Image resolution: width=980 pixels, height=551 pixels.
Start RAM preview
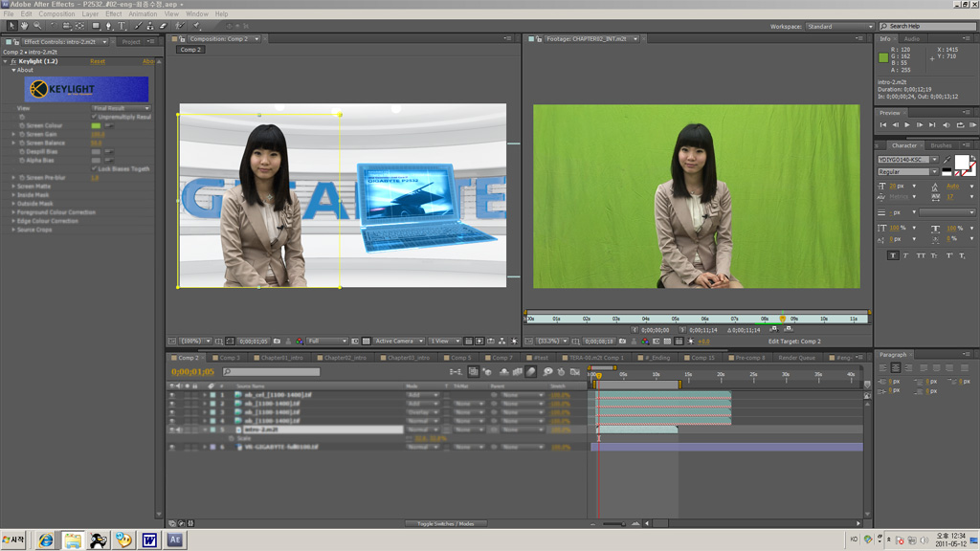[973, 125]
